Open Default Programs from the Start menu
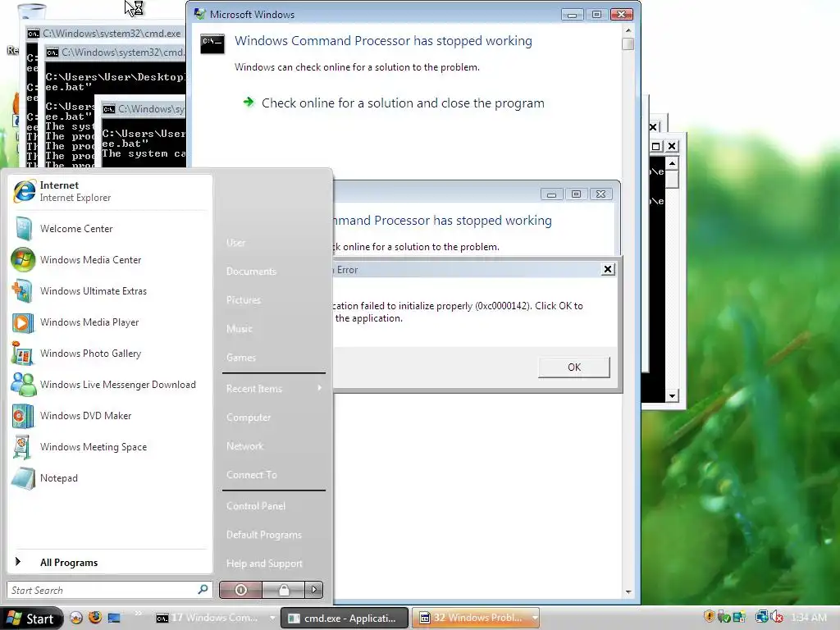The height and width of the screenshot is (630, 840). (x=264, y=535)
